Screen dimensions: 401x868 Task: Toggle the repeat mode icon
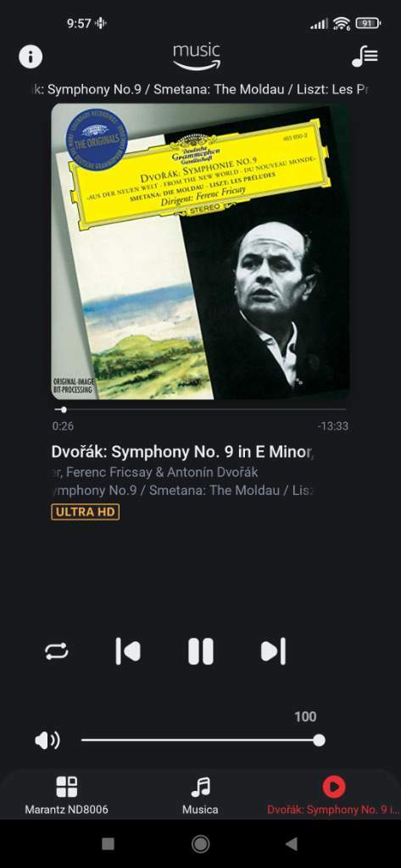pos(57,651)
